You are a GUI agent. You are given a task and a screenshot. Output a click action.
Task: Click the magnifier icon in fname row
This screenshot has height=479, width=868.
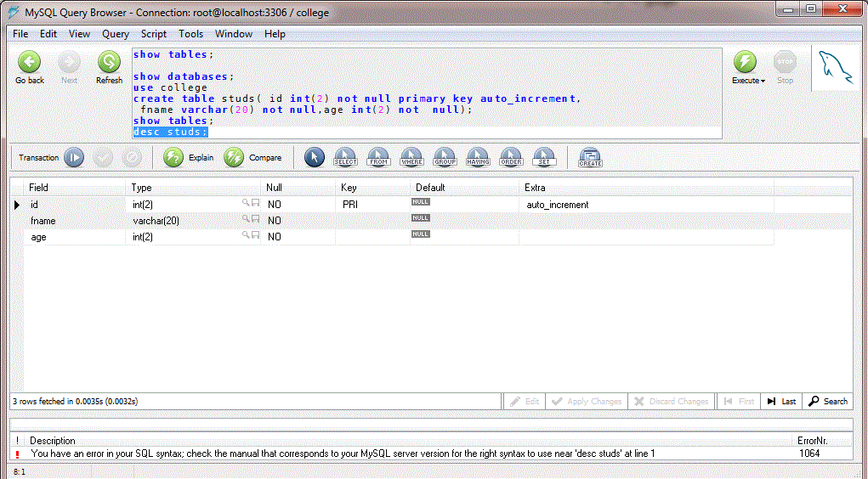click(245, 219)
